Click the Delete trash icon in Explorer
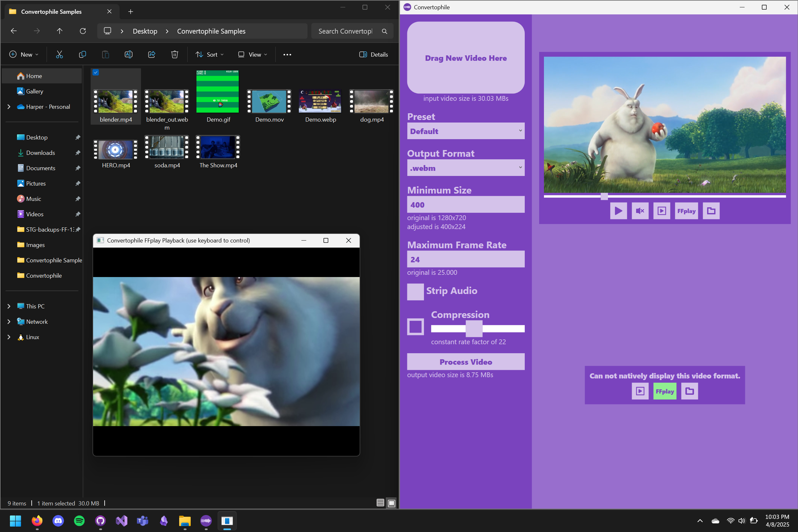The height and width of the screenshot is (532, 798). pos(175,54)
